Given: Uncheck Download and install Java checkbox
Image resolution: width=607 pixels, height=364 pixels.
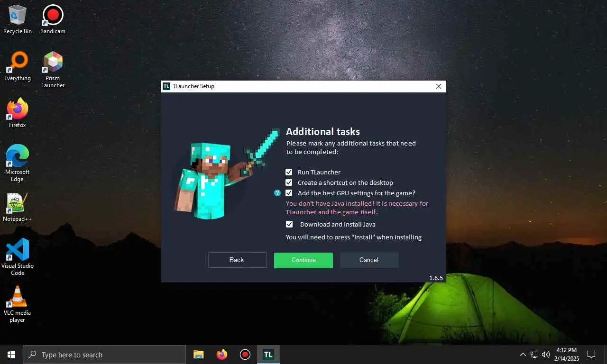Looking at the screenshot, I should [289, 224].
